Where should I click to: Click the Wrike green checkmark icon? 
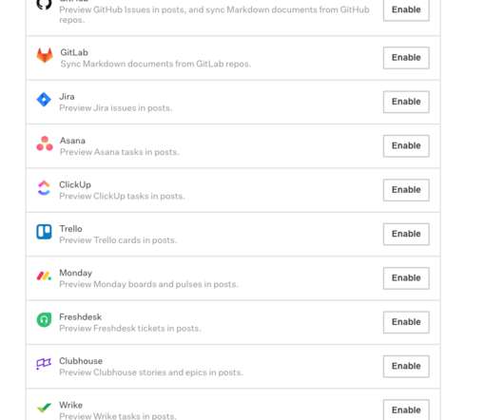click(x=44, y=408)
